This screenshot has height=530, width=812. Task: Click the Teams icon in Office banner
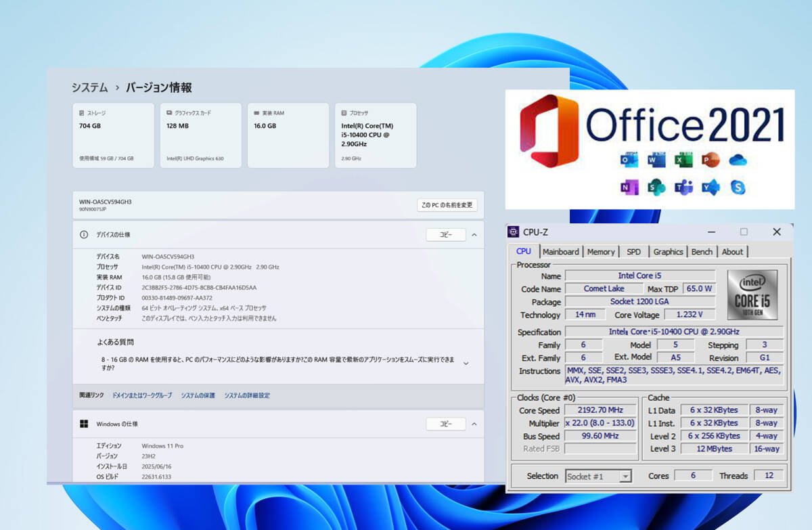tap(683, 187)
